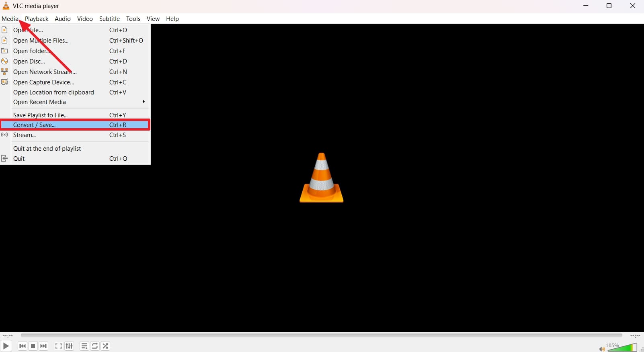Open the Tools menu

click(x=133, y=19)
